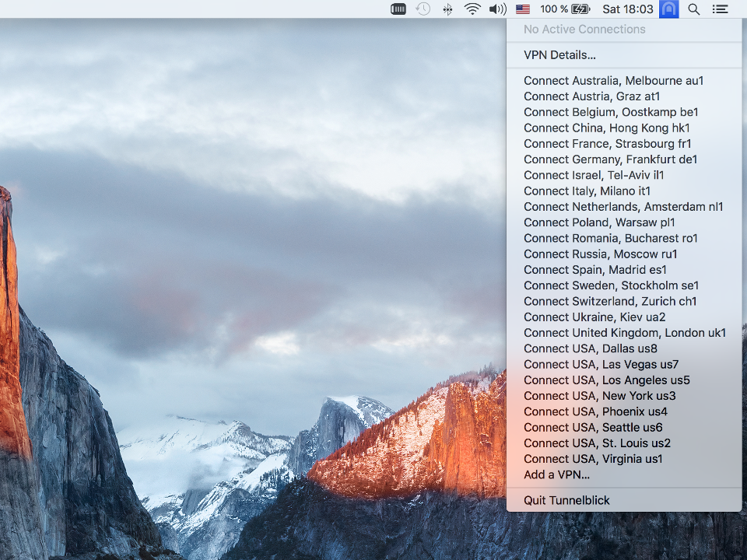747x560 pixels.
Task: Connect USA, St. Louis us2
Action: pyautogui.click(x=624, y=443)
